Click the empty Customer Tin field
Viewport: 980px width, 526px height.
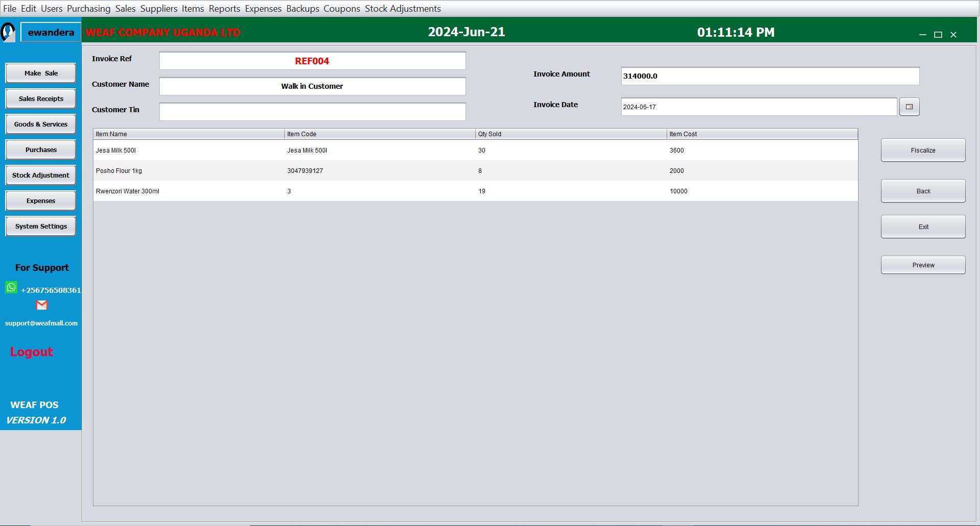312,112
